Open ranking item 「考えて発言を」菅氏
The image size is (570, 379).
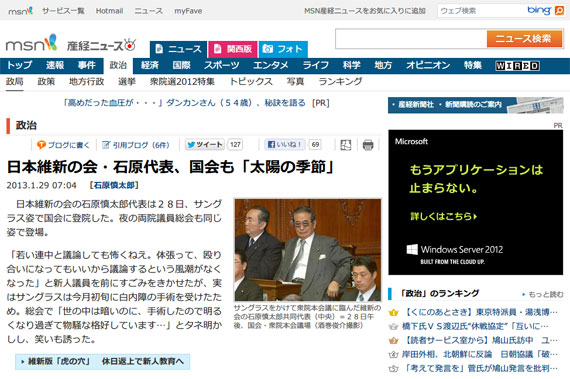pyautogui.click(x=480, y=368)
